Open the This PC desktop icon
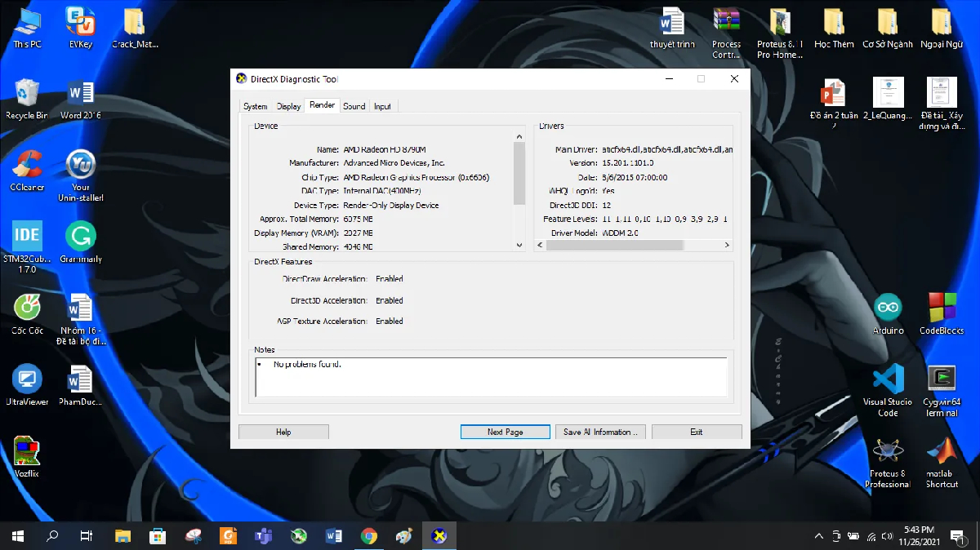980x550 pixels. tap(27, 29)
